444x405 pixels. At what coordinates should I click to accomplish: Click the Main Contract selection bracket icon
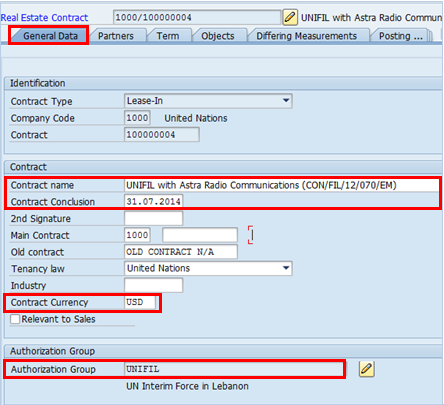click(x=251, y=235)
